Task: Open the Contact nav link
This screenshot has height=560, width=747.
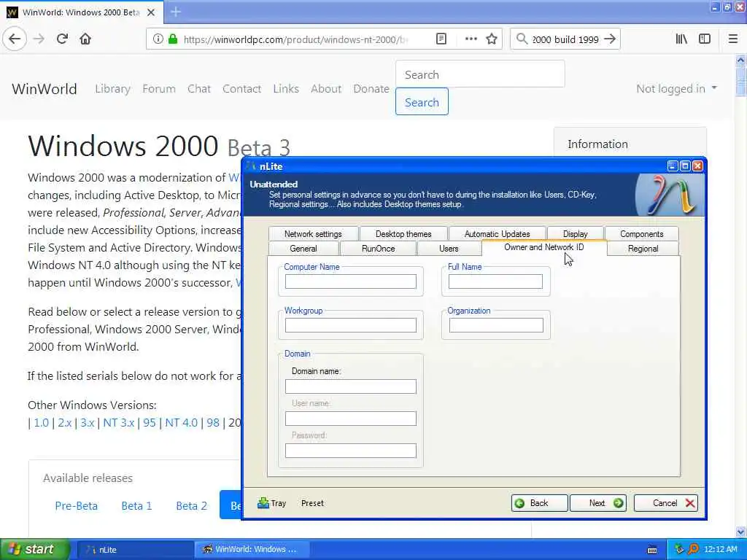Action: click(x=241, y=88)
